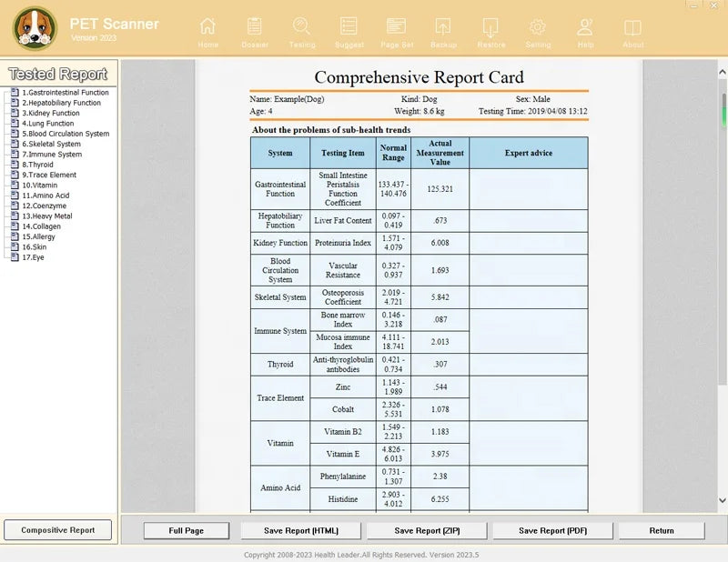Click the Compositive Report button
Image resolution: width=728 pixels, height=562 pixels.
click(57, 530)
